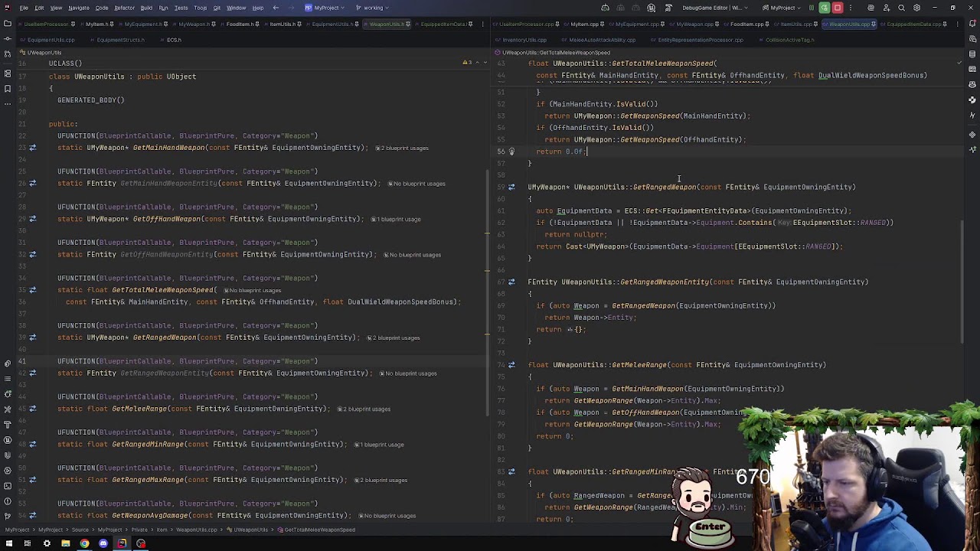Open Google Chrome from the taskbar
The height and width of the screenshot is (551, 980).
click(x=84, y=543)
